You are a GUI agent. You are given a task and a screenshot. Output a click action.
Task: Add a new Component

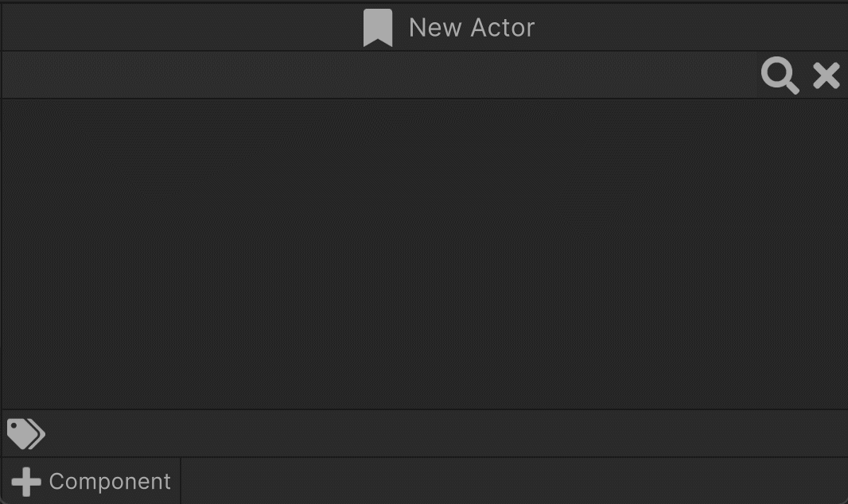91,481
